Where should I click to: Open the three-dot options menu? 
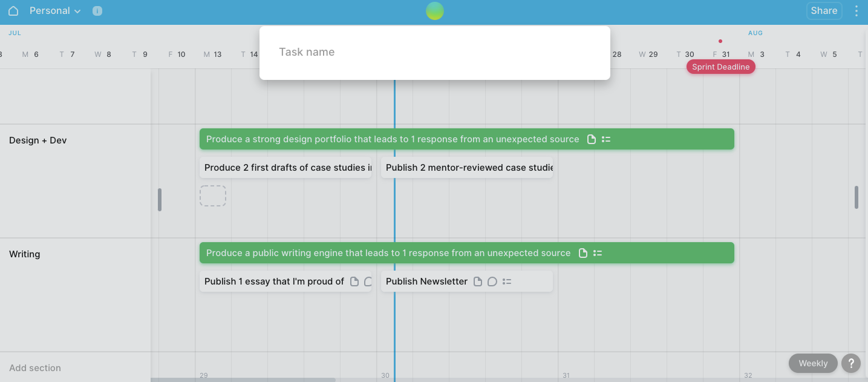856,11
